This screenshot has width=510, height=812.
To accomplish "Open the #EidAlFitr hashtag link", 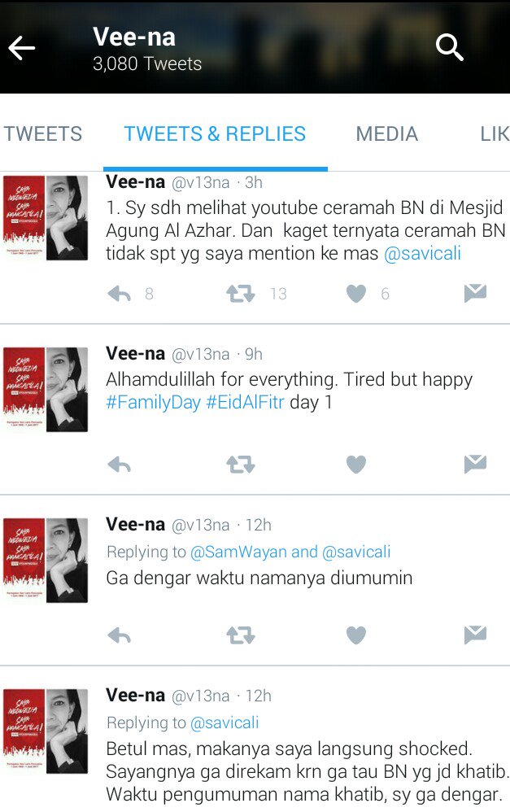I will click(246, 403).
